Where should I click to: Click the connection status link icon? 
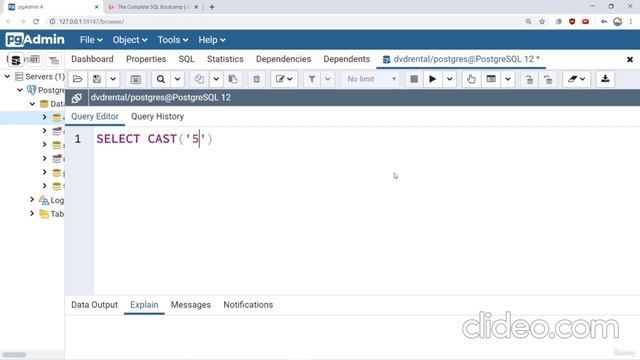pyautogui.click(x=76, y=98)
